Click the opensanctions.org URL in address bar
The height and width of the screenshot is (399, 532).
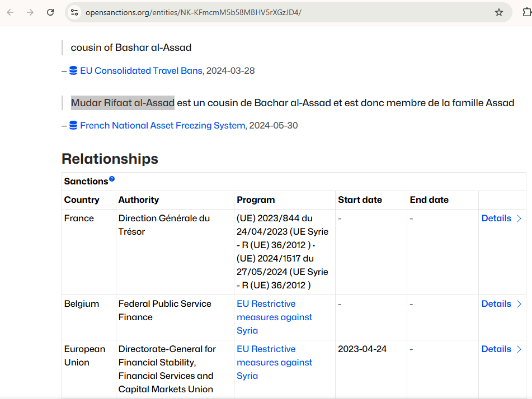pos(193,12)
